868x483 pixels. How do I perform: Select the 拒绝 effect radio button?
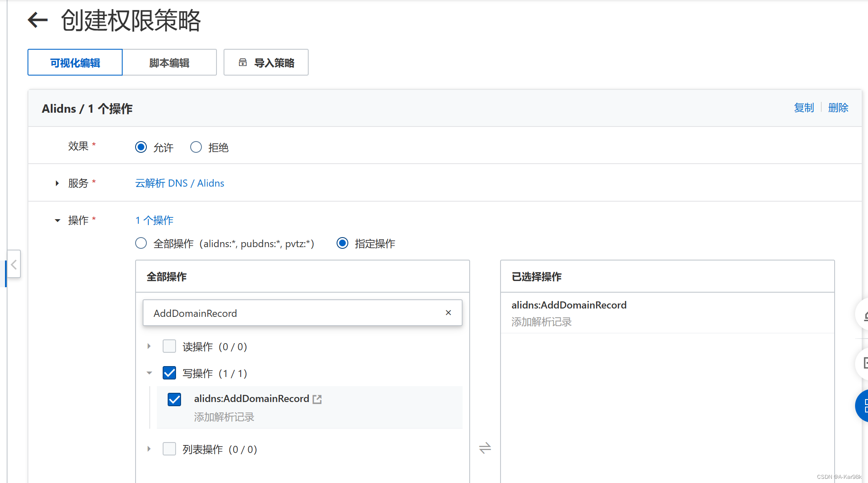(x=196, y=147)
